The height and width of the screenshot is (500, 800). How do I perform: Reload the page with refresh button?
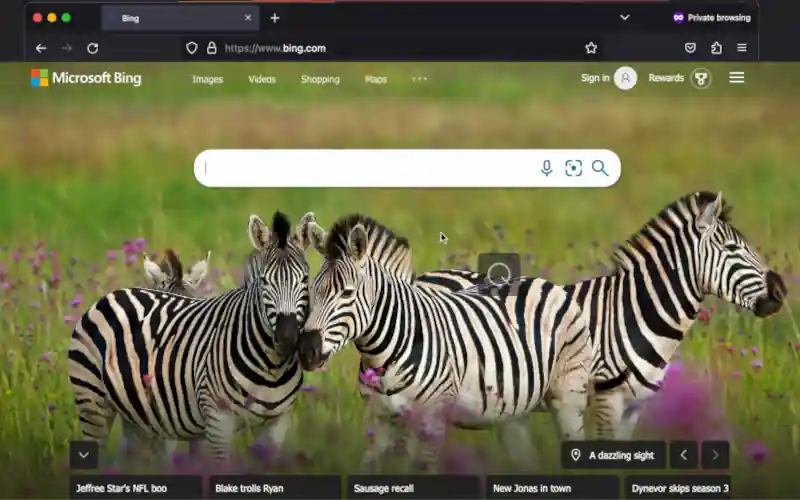pyautogui.click(x=92, y=48)
